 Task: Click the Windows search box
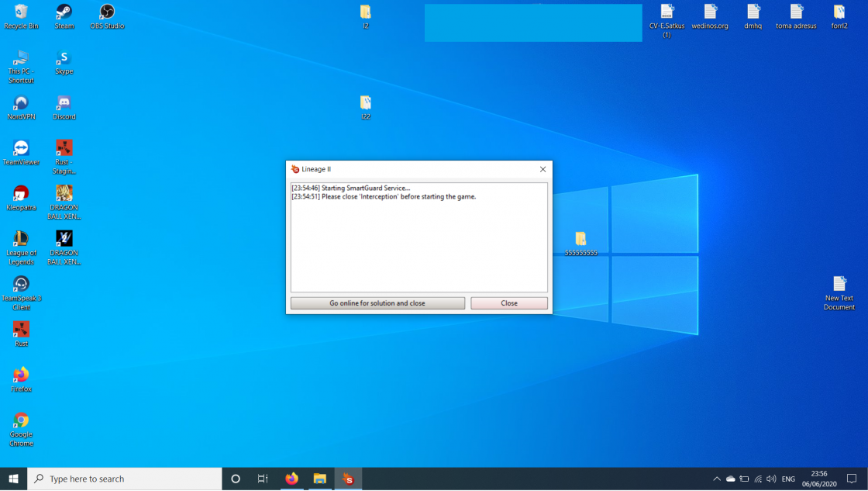point(124,479)
